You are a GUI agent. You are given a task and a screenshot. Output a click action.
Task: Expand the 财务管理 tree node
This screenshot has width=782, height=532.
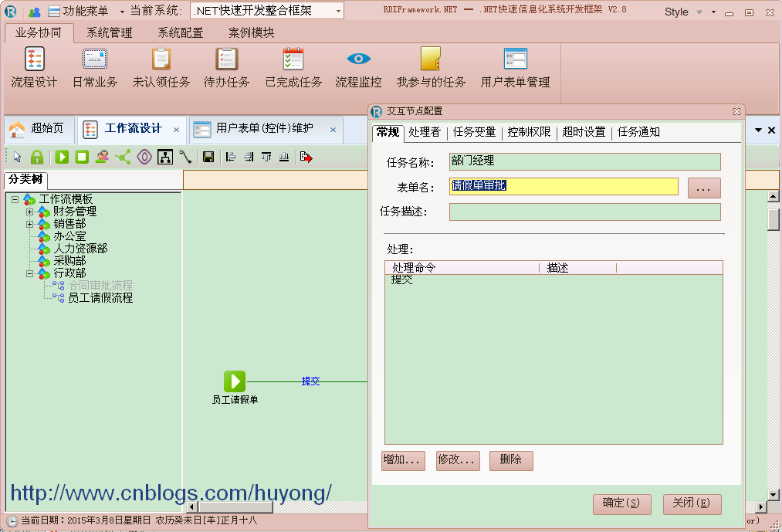pyautogui.click(x=29, y=212)
